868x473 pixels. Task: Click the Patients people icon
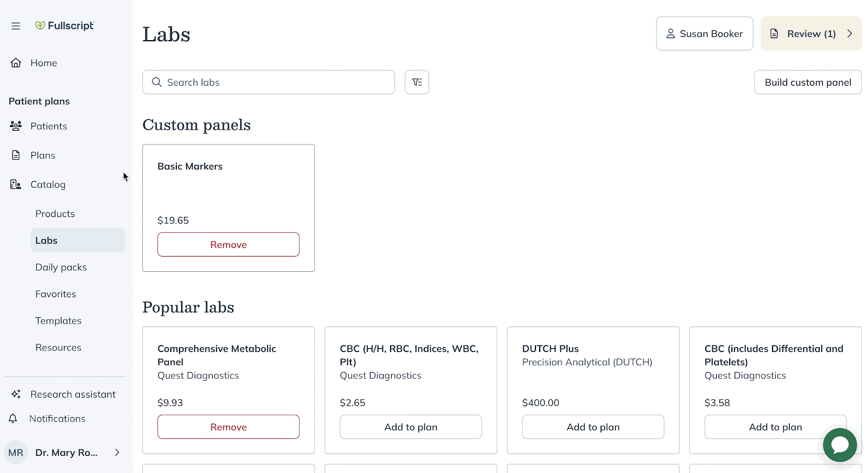pyautogui.click(x=16, y=126)
